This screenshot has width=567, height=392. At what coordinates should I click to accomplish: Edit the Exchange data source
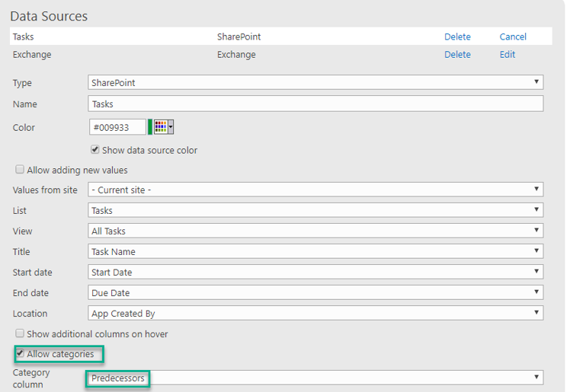click(x=508, y=55)
